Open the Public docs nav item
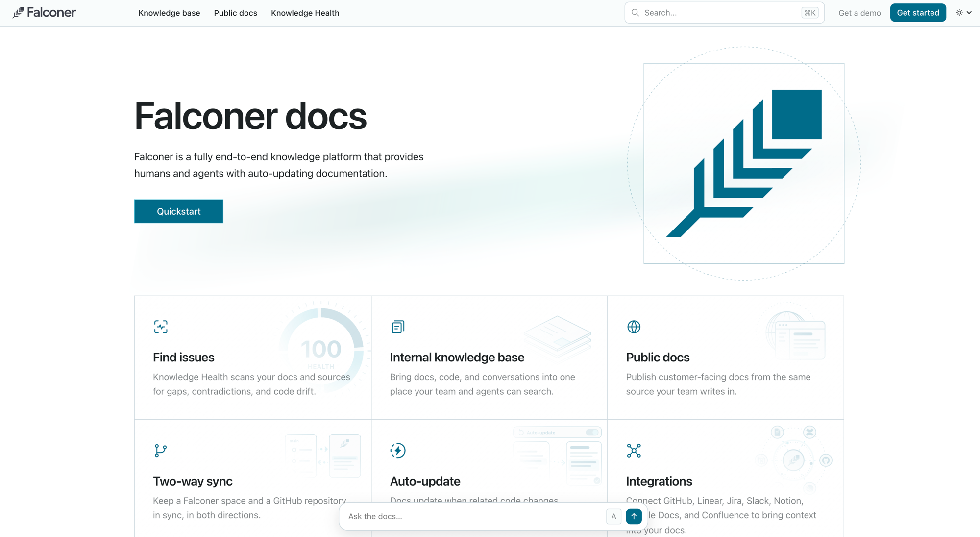The width and height of the screenshot is (980, 537). tap(235, 13)
